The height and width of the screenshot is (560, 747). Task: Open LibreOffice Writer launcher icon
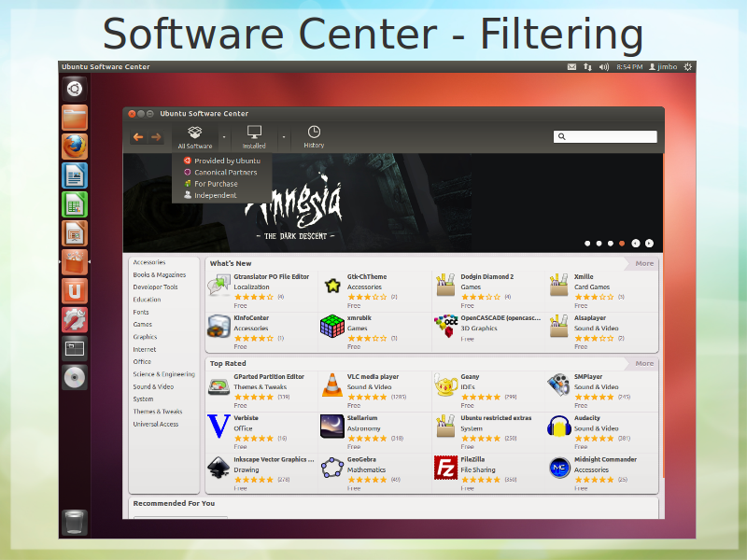75,175
